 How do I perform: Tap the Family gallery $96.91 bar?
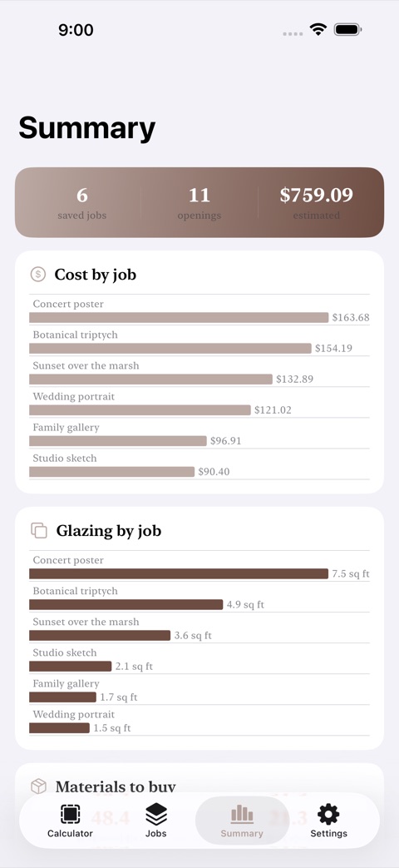(x=118, y=440)
